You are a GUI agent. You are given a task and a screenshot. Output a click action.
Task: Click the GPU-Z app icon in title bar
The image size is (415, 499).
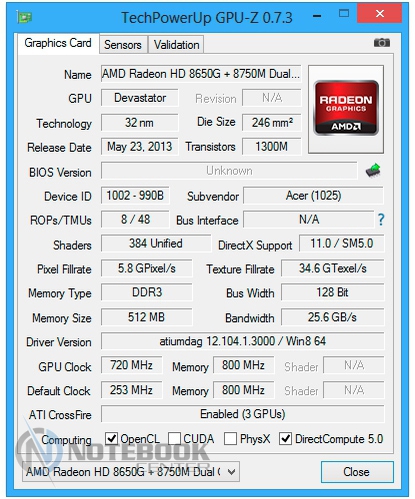[x=25, y=17]
